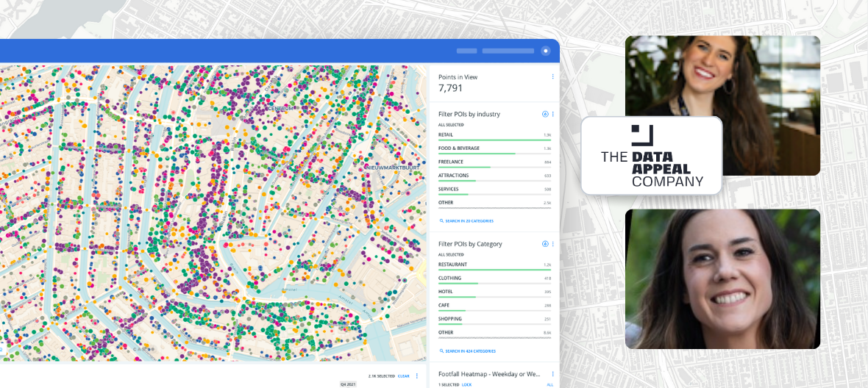
Task: Click the bottom portrait photo of smiling woman
Action: tap(722, 279)
